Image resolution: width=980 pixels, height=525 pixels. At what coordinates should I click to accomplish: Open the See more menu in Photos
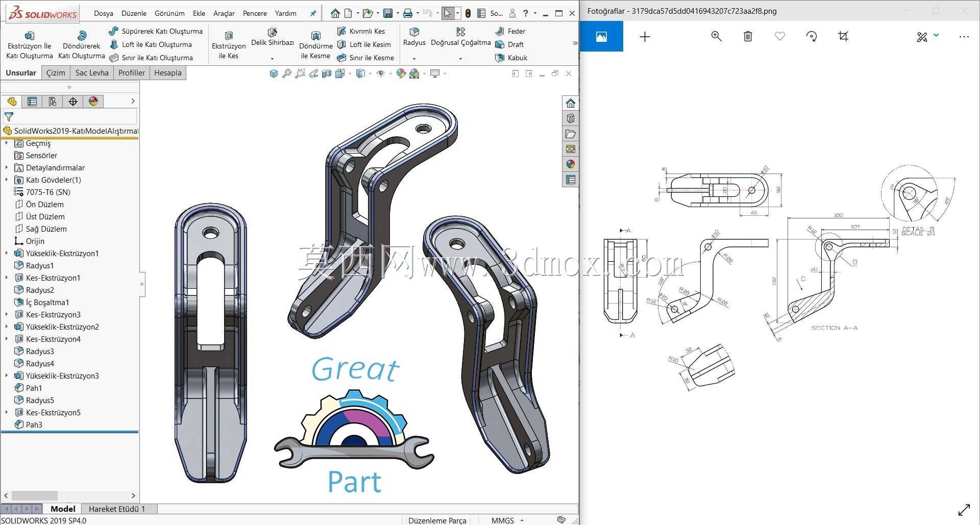tap(964, 36)
